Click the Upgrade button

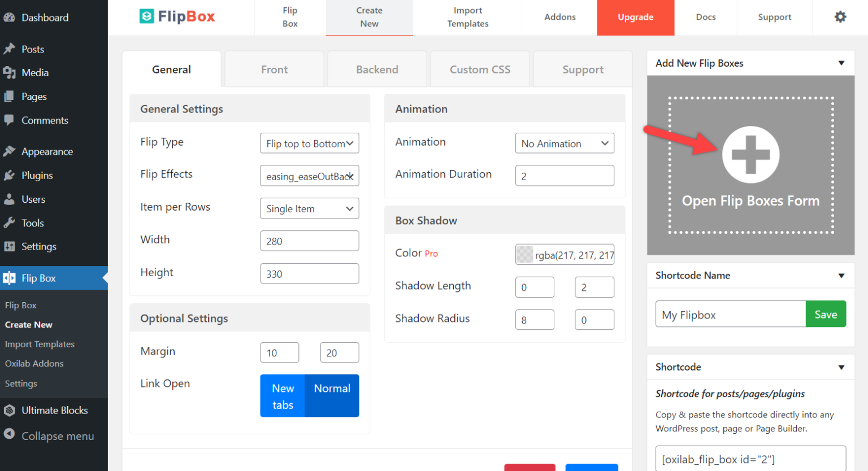point(635,18)
